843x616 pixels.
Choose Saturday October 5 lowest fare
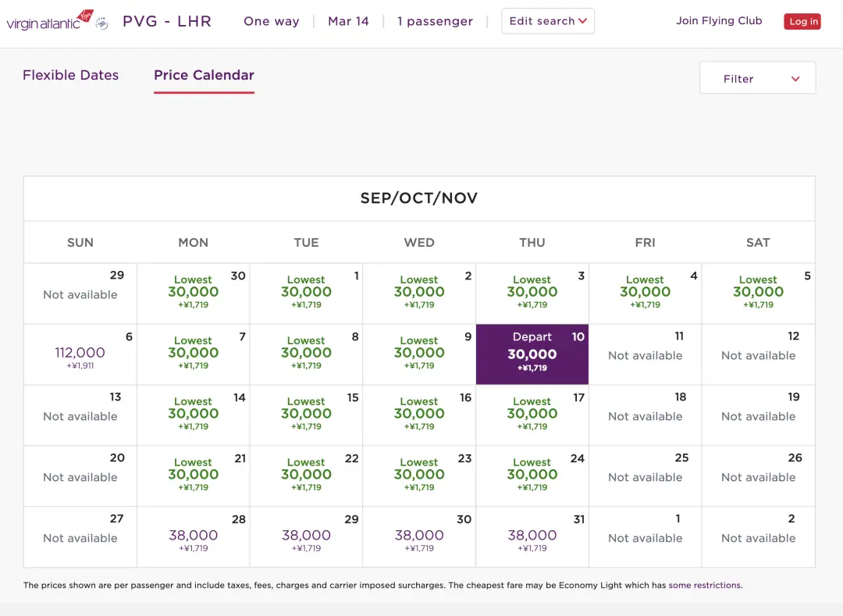(758, 293)
